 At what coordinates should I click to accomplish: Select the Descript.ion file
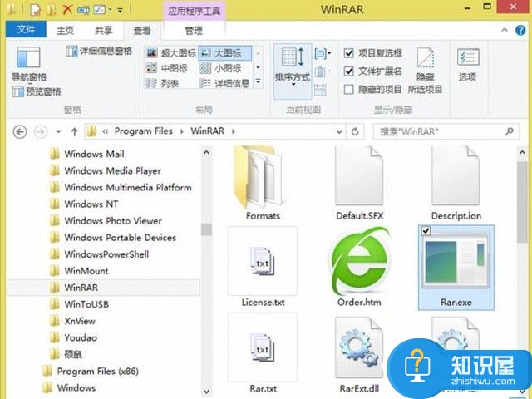tap(456, 184)
